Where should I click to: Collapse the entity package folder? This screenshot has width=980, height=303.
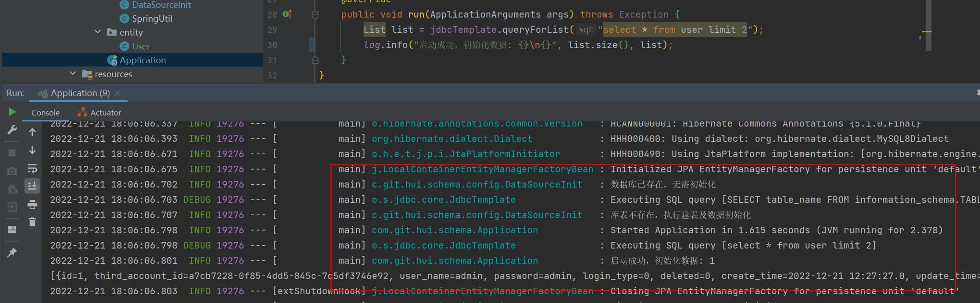click(98, 32)
